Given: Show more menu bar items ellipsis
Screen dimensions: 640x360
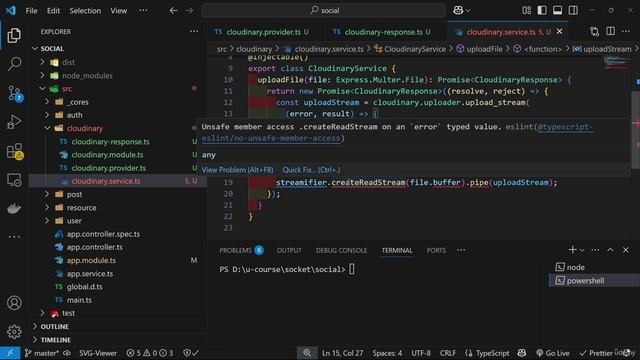Looking at the screenshot, I should (x=143, y=11).
